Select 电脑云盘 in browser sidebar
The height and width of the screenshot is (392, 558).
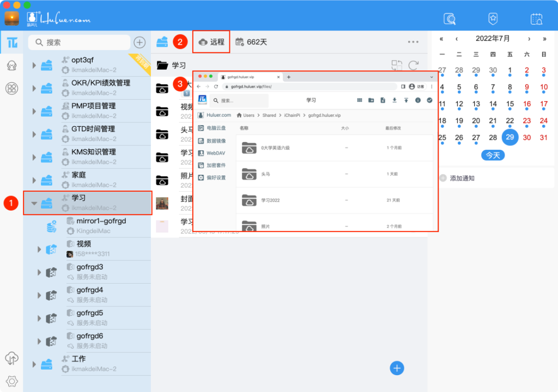click(213, 128)
